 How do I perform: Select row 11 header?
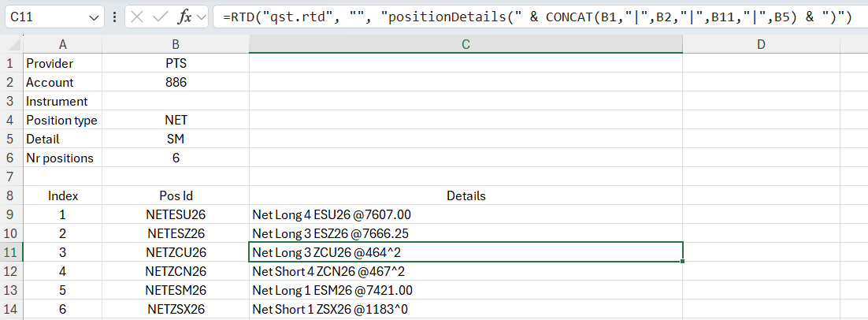tap(11, 252)
